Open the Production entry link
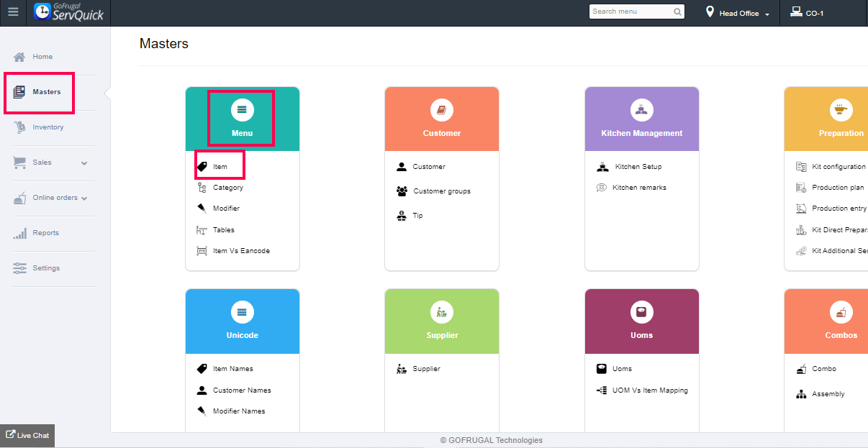This screenshot has width=868, height=448. (840, 209)
